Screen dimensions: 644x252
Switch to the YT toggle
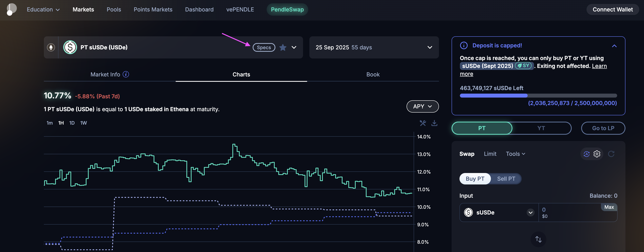(541, 128)
